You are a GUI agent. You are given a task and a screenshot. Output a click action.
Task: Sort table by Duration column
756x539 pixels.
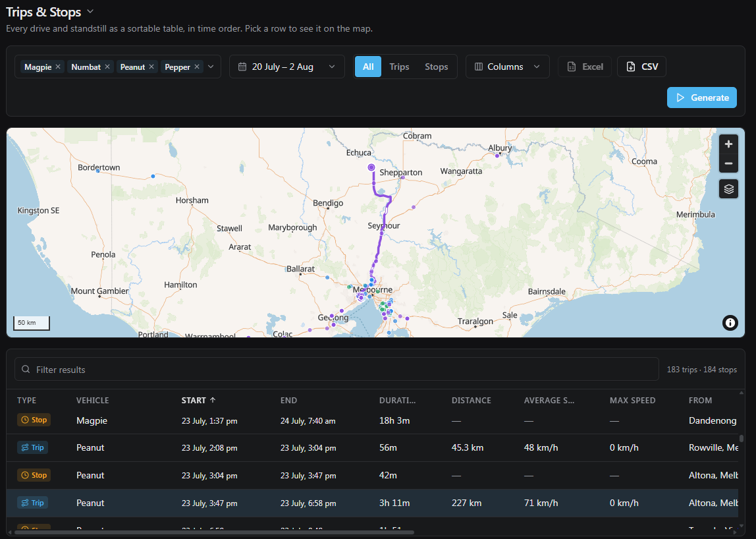click(x=397, y=400)
